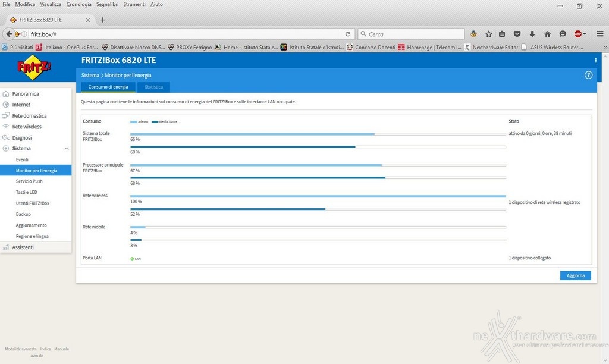Click the Cerca search field

(411, 34)
